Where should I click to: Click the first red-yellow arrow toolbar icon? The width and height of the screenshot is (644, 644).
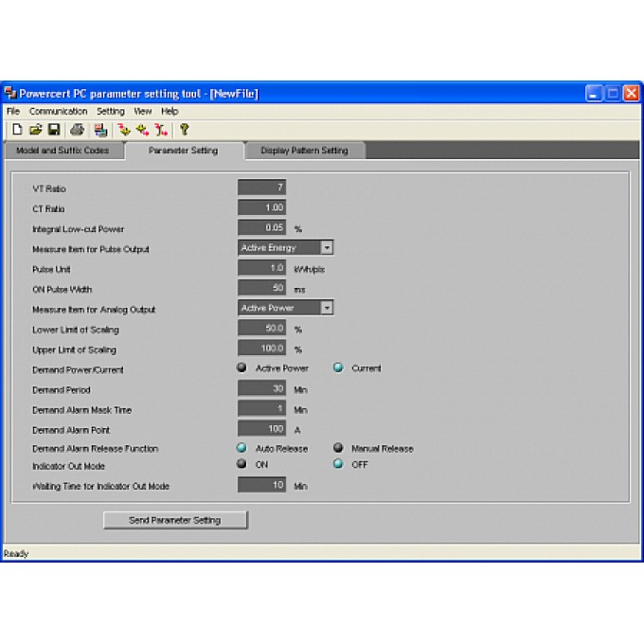click(123, 130)
